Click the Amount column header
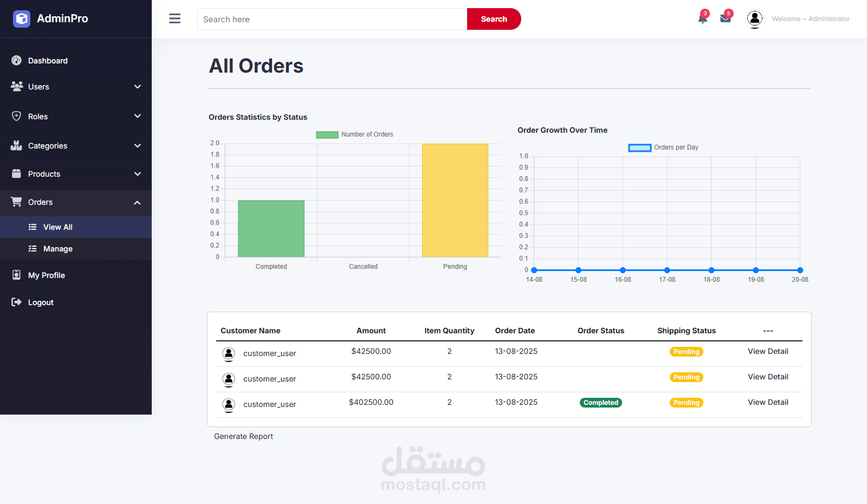 pyautogui.click(x=371, y=331)
